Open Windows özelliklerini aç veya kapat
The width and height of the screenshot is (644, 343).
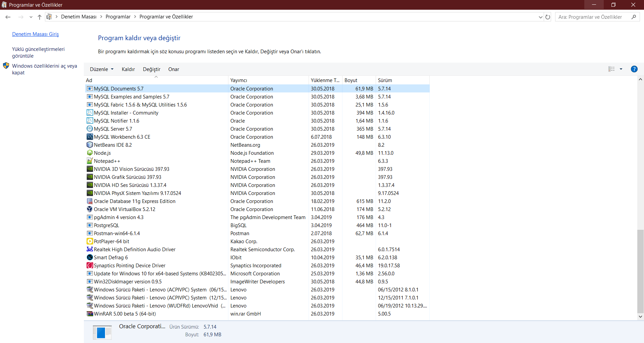point(45,69)
